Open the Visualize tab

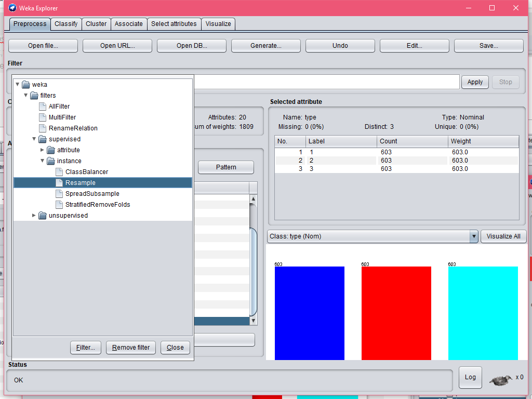tap(218, 24)
